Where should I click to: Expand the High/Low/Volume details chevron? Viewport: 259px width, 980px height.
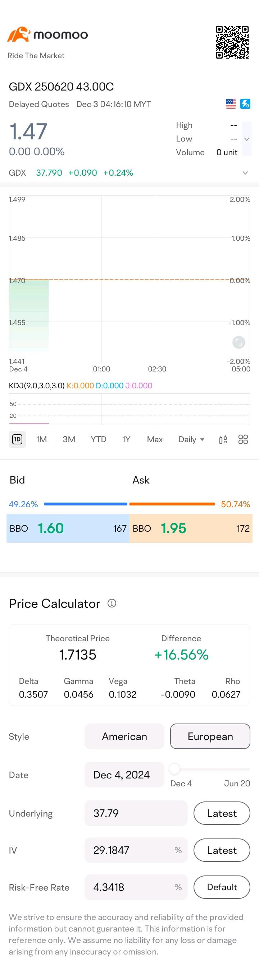[247, 139]
